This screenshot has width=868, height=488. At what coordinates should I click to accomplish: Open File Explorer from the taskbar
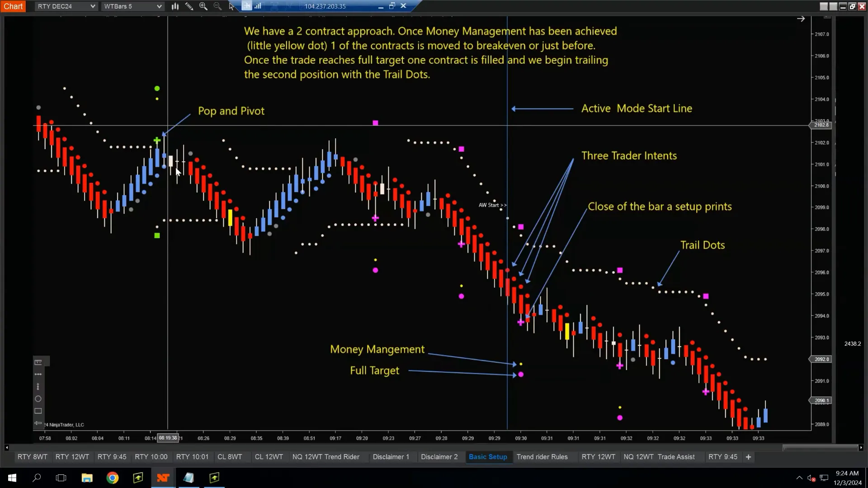coord(87,478)
